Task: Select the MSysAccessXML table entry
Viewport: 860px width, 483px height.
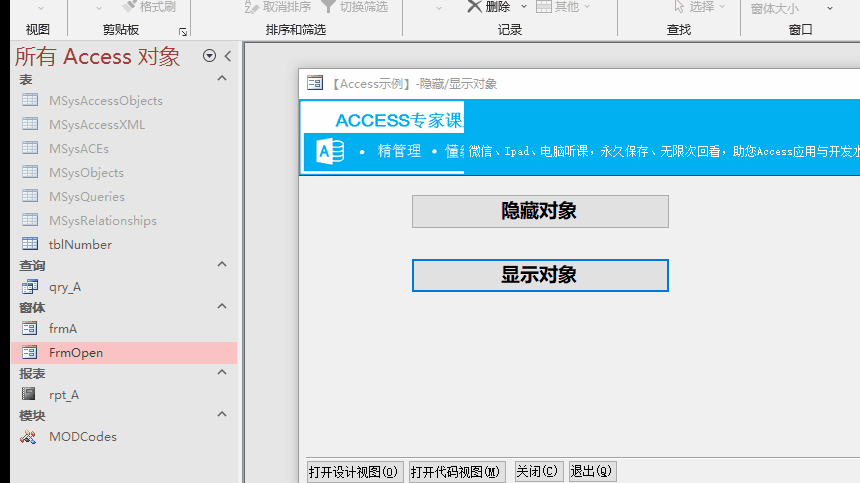Action: [124, 124]
